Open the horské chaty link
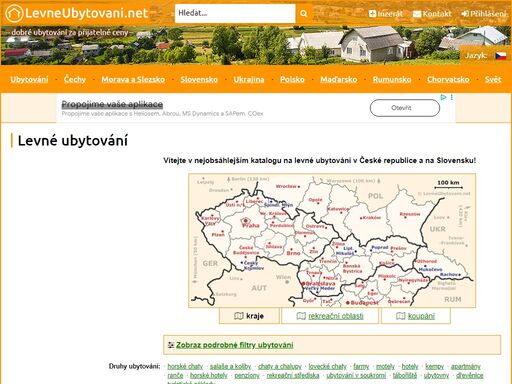 (x=185, y=366)
